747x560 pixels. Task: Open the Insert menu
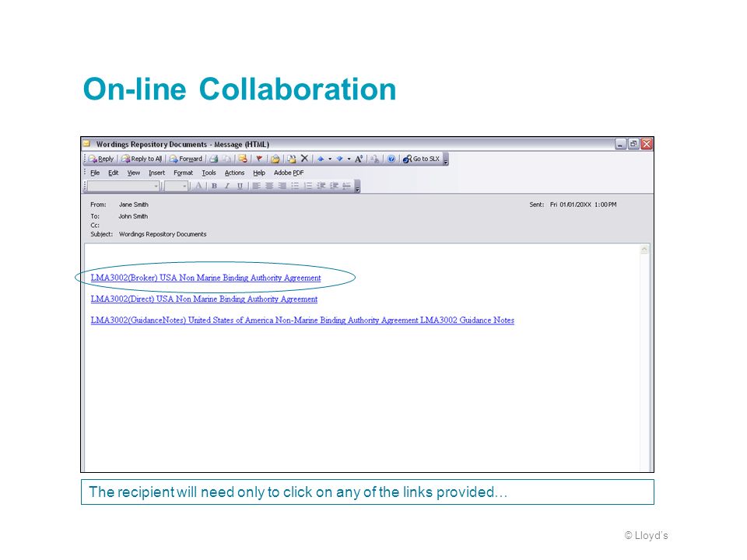[156, 173]
